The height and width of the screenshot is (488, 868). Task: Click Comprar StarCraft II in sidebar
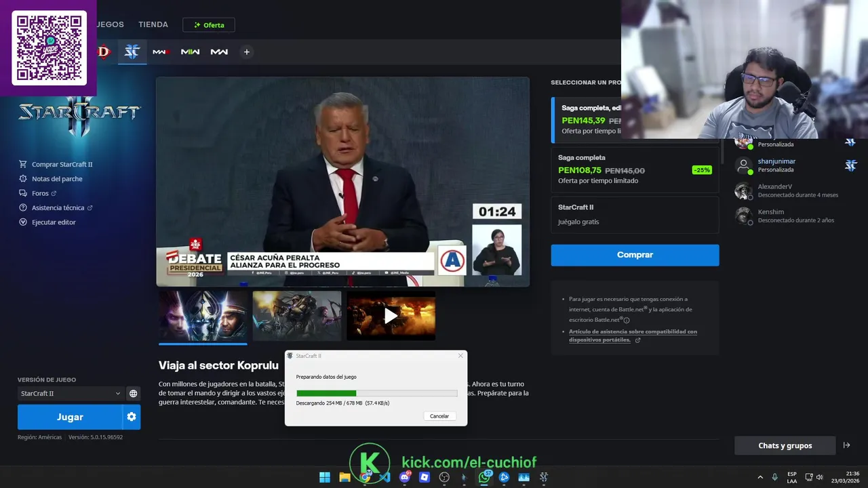(62, 164)
